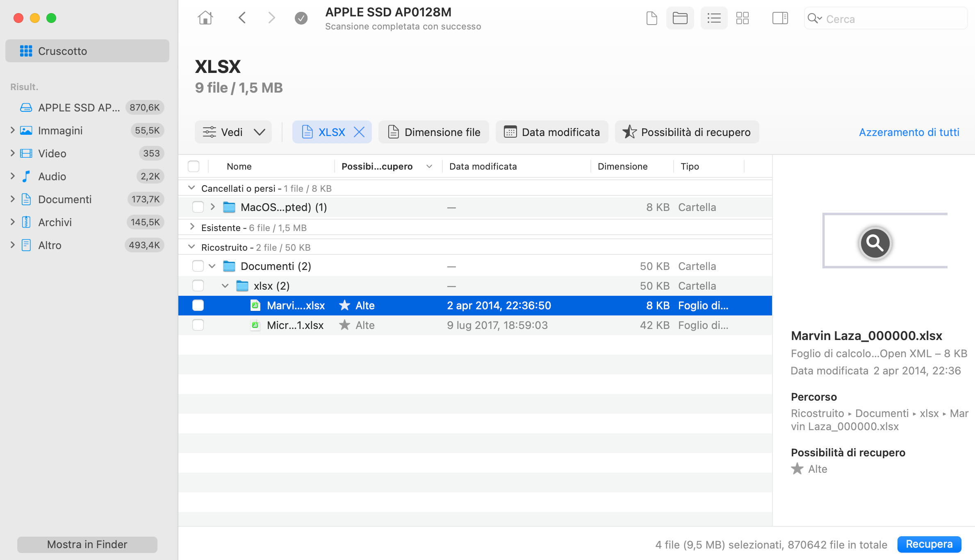This screenshot has width=975, height=560.
Task: Check the MacOS...pted) (1) row checkbox
Action: (198, 207)
